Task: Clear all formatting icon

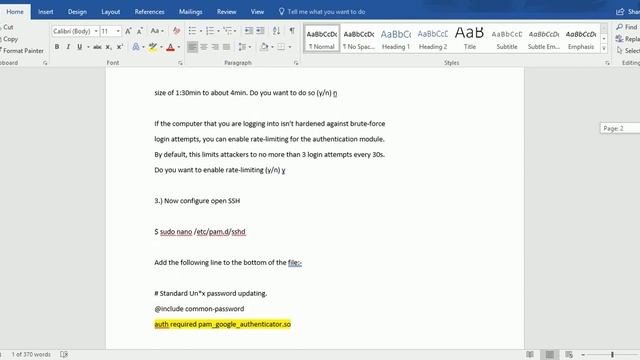Action: (176, 31)
